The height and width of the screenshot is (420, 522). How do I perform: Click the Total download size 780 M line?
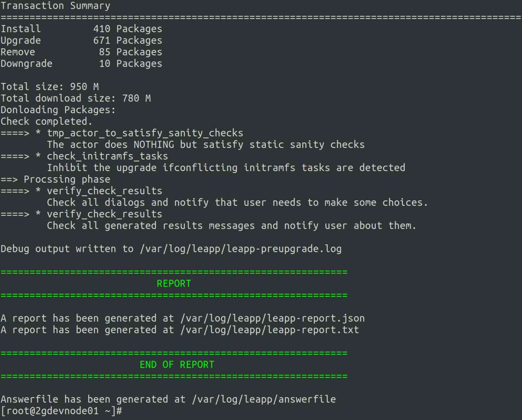75,98
